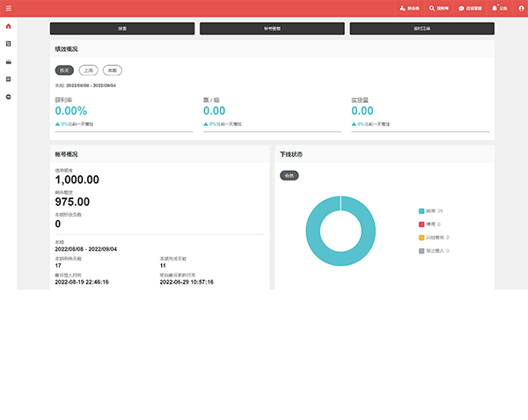The height and width of the screenshot is (420, 528).
Task: Select the 本期 period pill
Action: 113,70
